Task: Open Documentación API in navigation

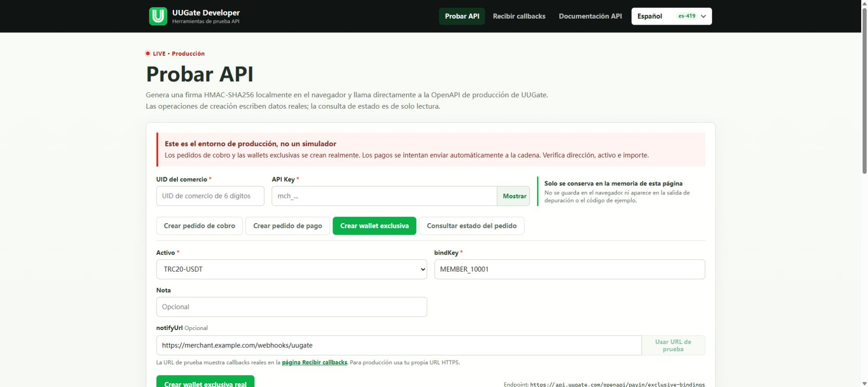Action: click(590, 16)
